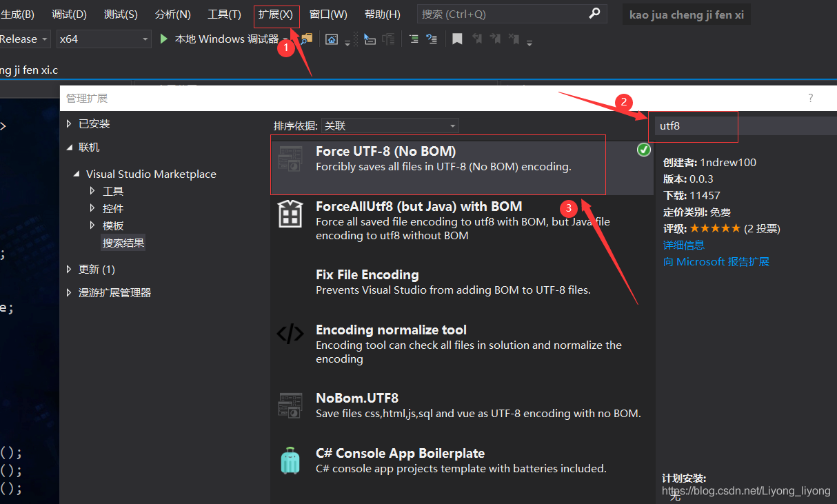Viewport: 837px width, 504px height.
Task: Open the 分析(N) menu
Action: (x=173, y=14)
